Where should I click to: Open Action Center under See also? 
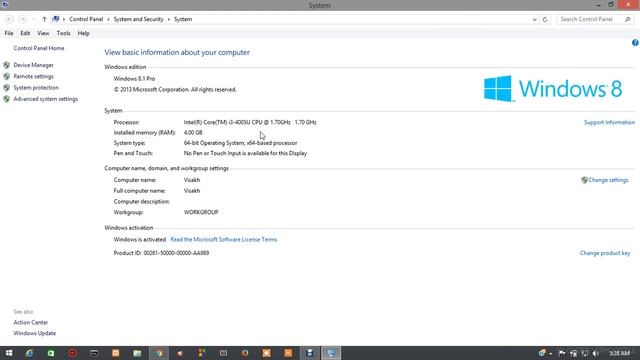31,322
